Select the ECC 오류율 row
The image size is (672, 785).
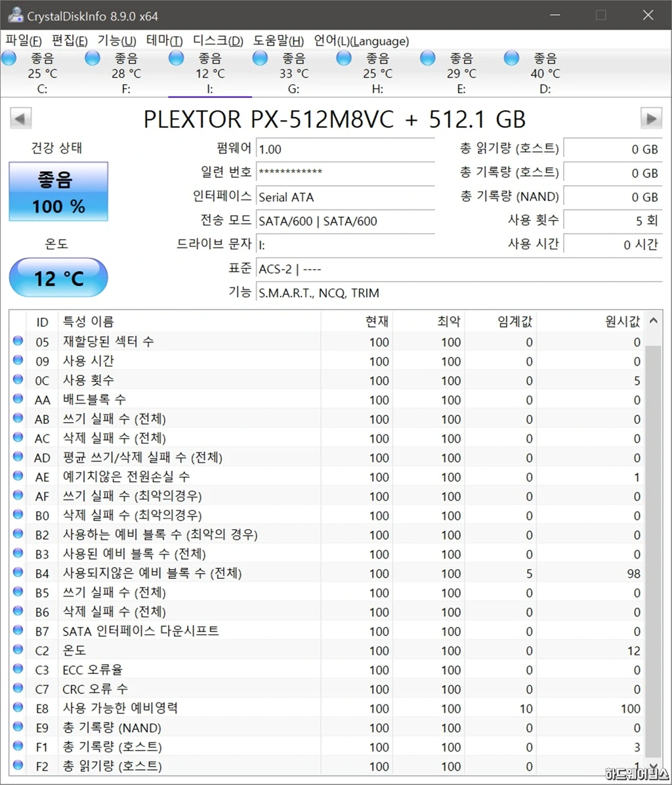coord(327,669)
